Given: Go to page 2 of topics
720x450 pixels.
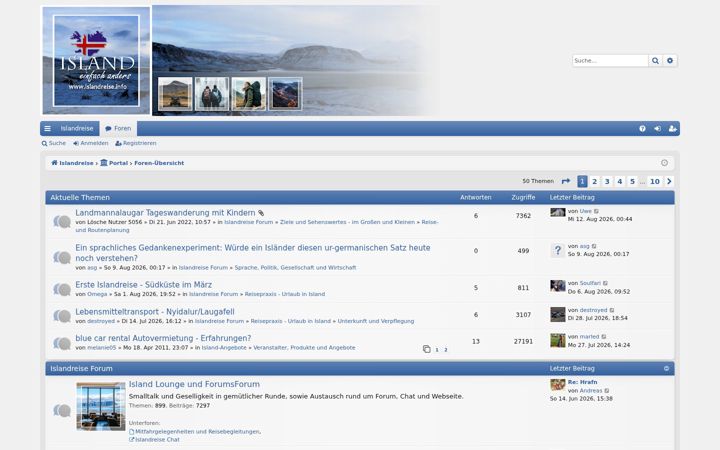Looking at the screenshot, I should click(595, 181).
